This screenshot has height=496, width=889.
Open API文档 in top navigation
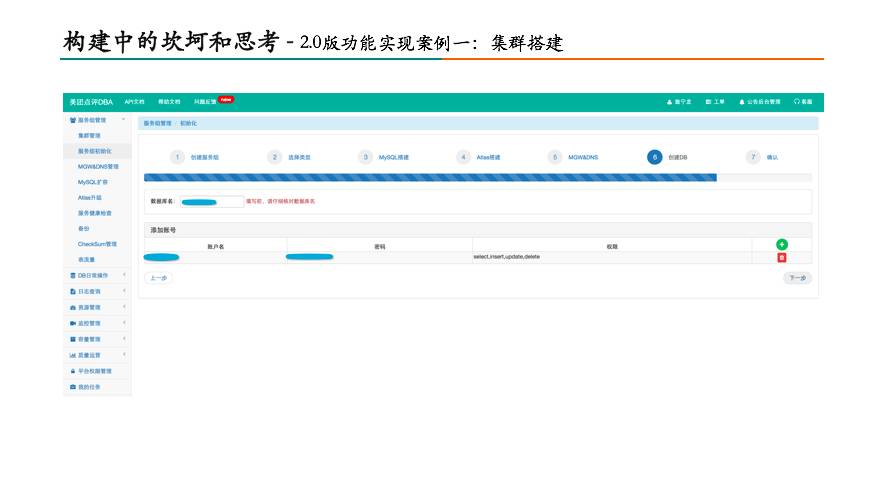134,102
